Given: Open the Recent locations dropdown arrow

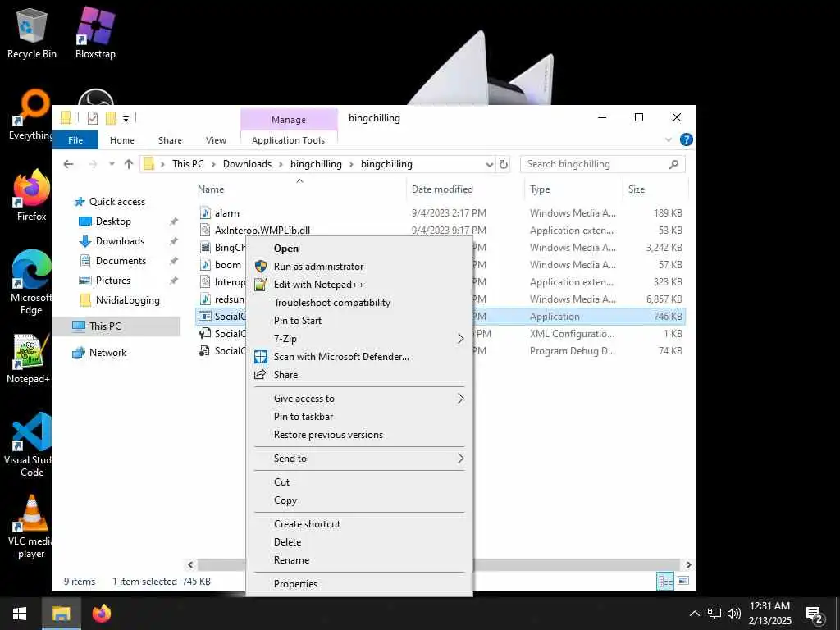Looking at the screenshot, I should pyautogui.click(x=112, y=164).
